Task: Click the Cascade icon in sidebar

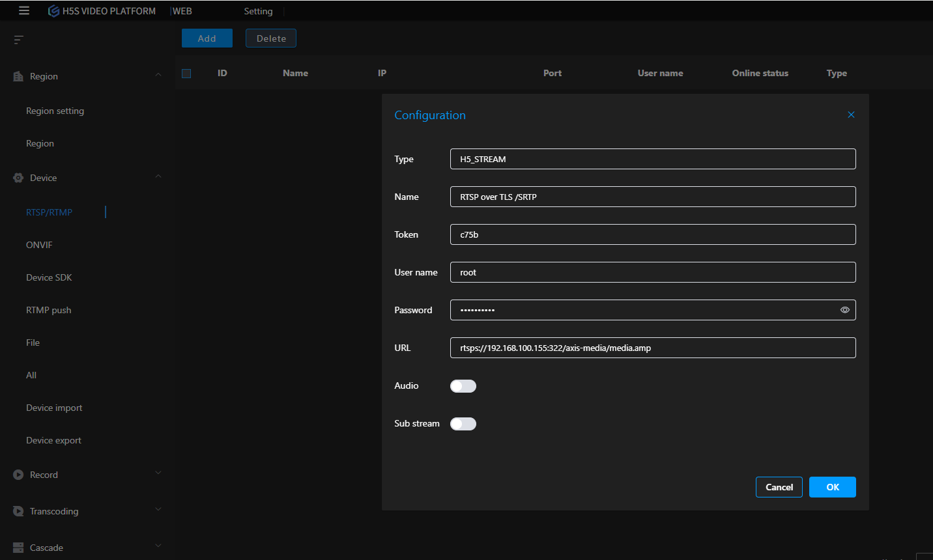Action: (x=18, y=548)
